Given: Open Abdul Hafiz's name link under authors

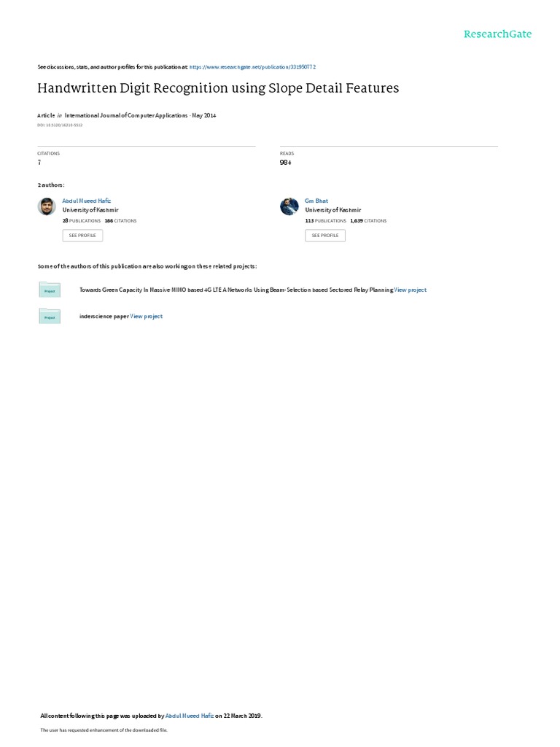Looking at the screenshot, I should click(87, 201).
